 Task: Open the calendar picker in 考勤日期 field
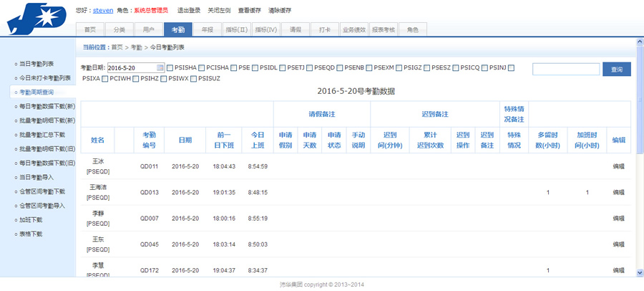(x=160, y=68)
